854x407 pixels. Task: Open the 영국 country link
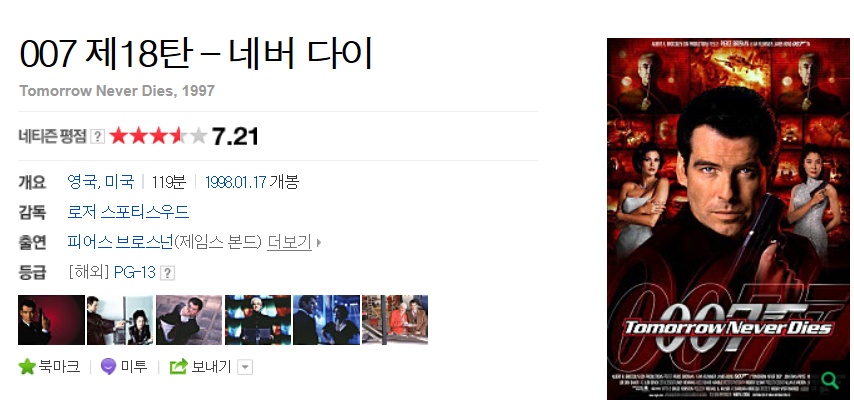pyautogui.click(x=82, y=181)
